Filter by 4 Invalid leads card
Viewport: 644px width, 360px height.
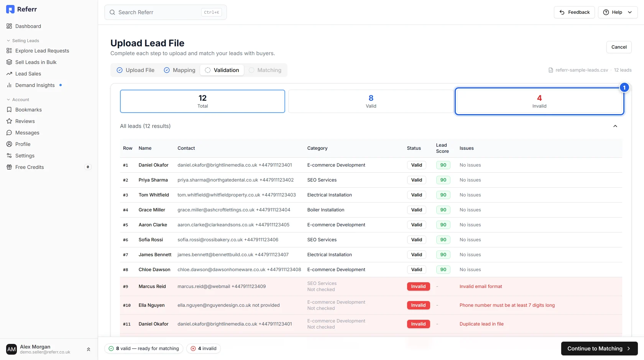[539, 101]
